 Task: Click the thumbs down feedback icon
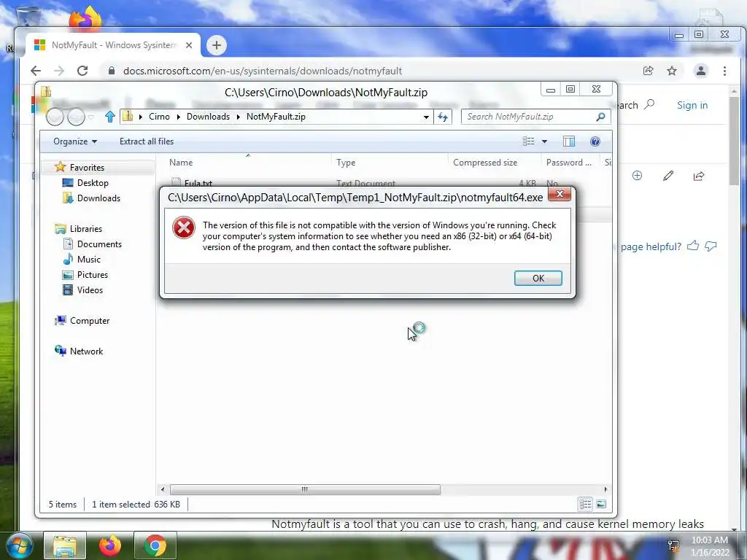coord(711,246)
